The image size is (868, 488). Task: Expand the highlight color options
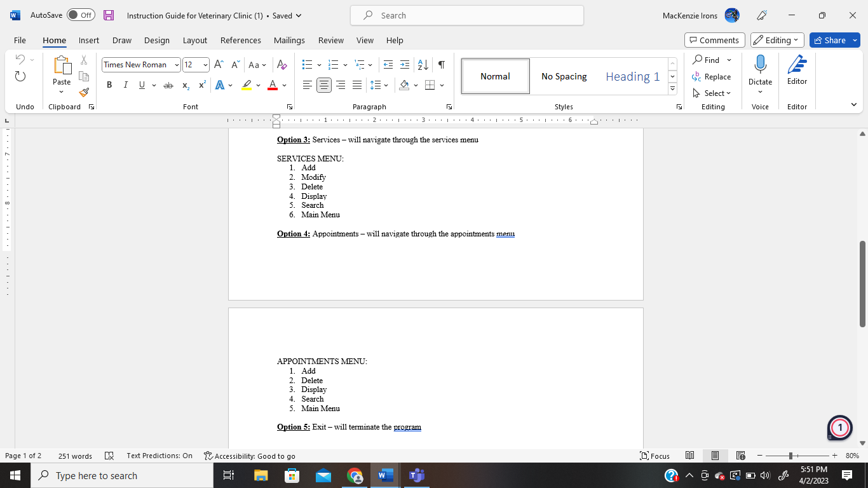point(258,85)
